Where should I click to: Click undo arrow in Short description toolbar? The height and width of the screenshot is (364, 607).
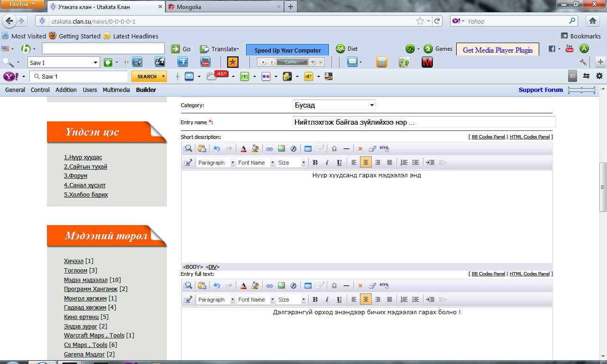217,149
